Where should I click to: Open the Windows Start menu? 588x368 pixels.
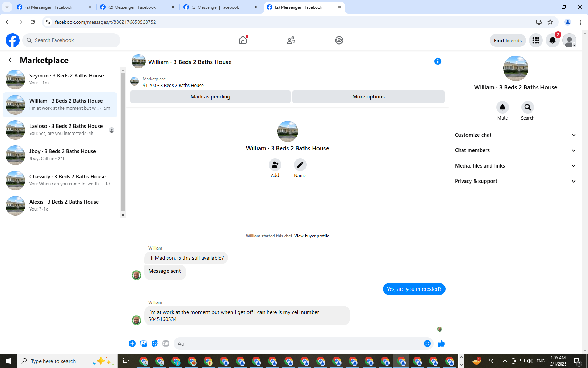click(8, 361)
